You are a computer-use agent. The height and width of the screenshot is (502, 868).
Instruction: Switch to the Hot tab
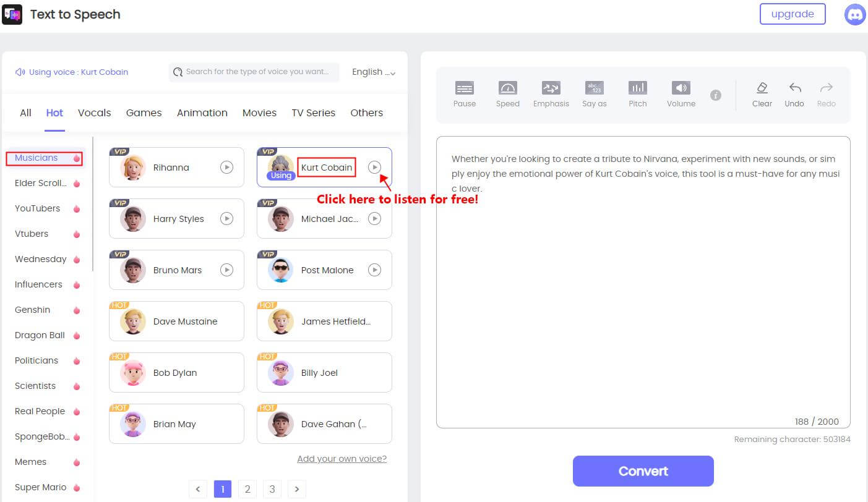click(x=54, y=113)
